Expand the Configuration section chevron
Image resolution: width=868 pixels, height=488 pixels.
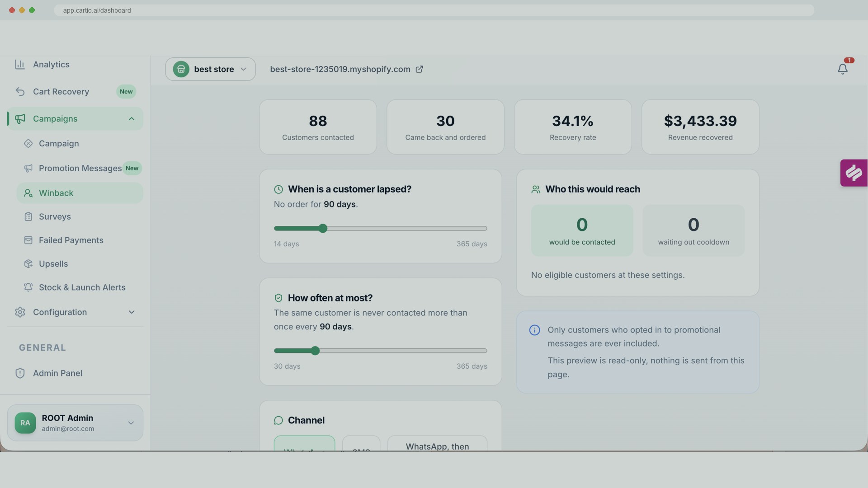(132, 312)
